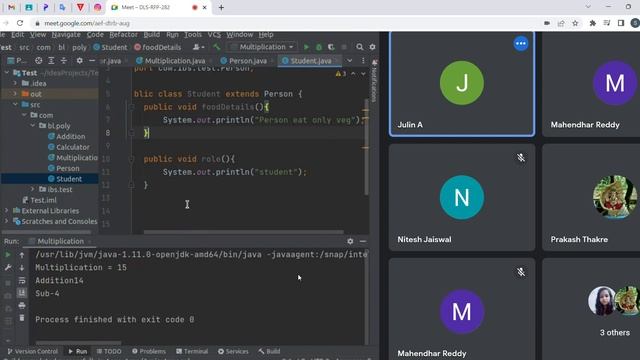Hide the Project tool window

click(x=92, y=60)
